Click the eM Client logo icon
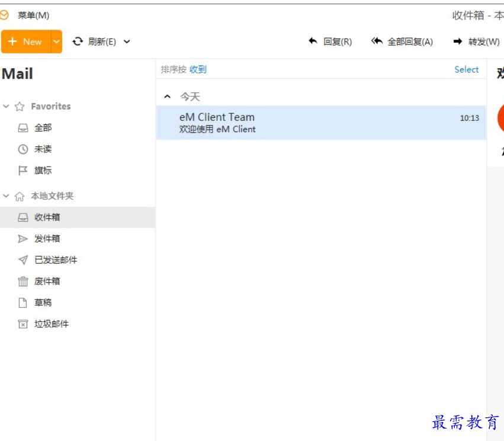504x441 pixels. point(4,15)
